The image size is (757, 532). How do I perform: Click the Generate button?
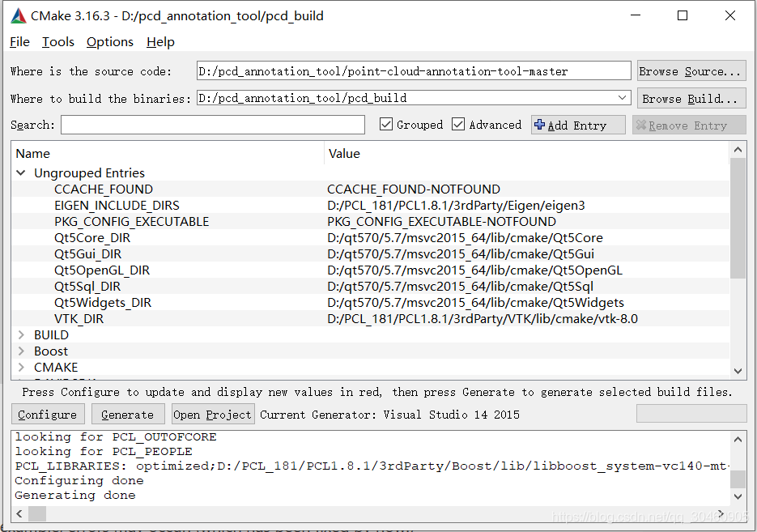(127, 415)
